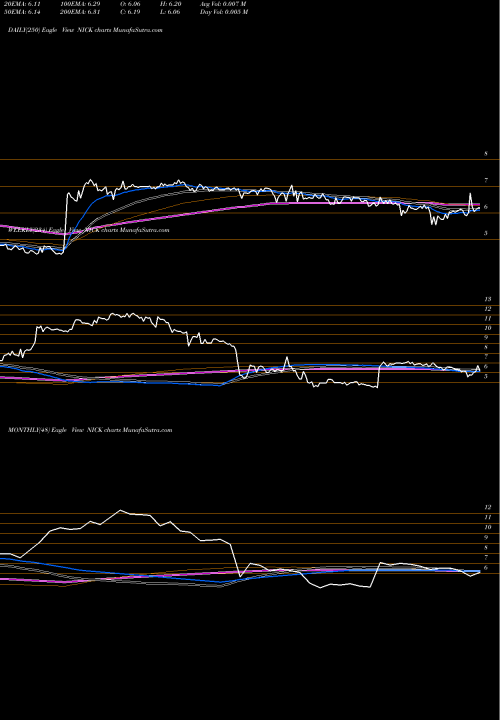This screenshot has width=500, height=720.
Task: Click the Avg Vol 0.007 M text
Action: 224,4
